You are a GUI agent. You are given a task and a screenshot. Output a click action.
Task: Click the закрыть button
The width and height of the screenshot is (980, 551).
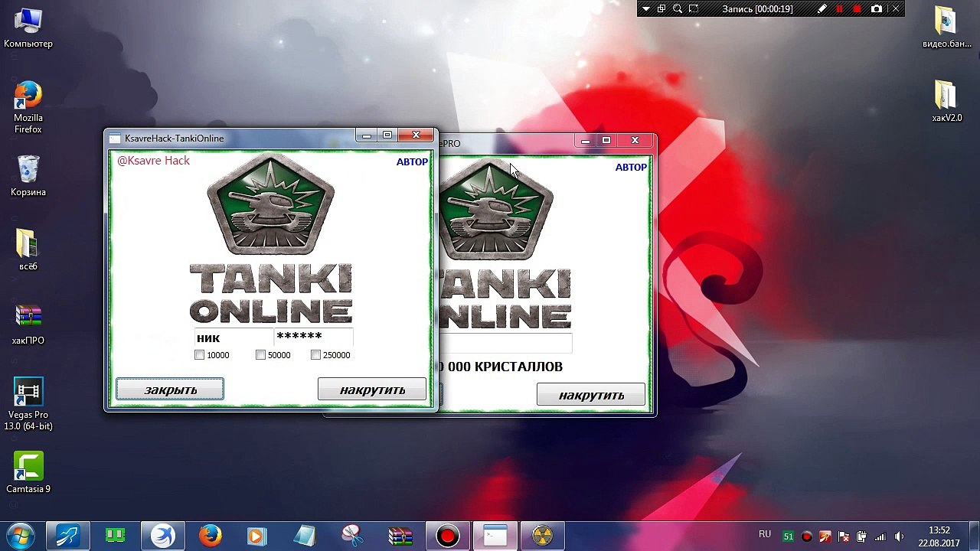tap(170, 390)
